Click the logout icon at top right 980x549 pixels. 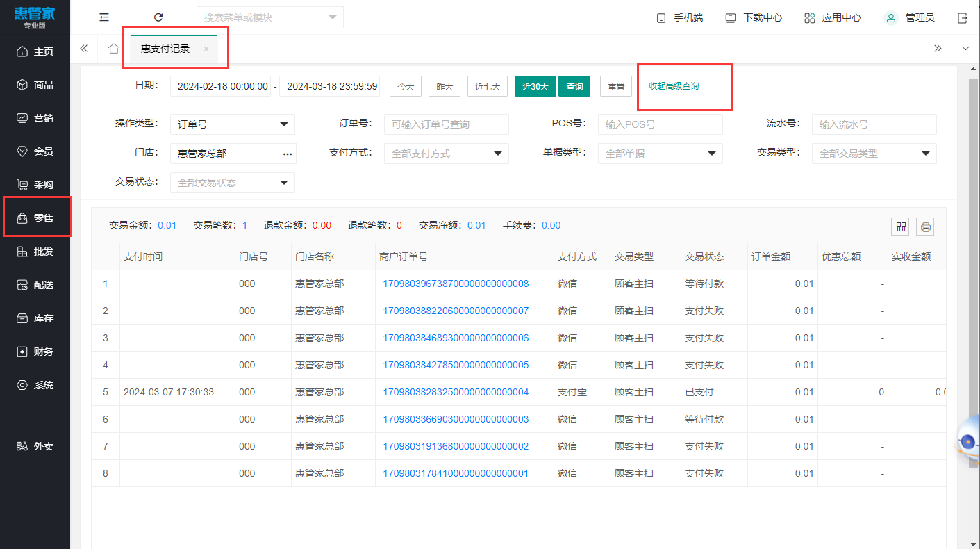(963, 17)
